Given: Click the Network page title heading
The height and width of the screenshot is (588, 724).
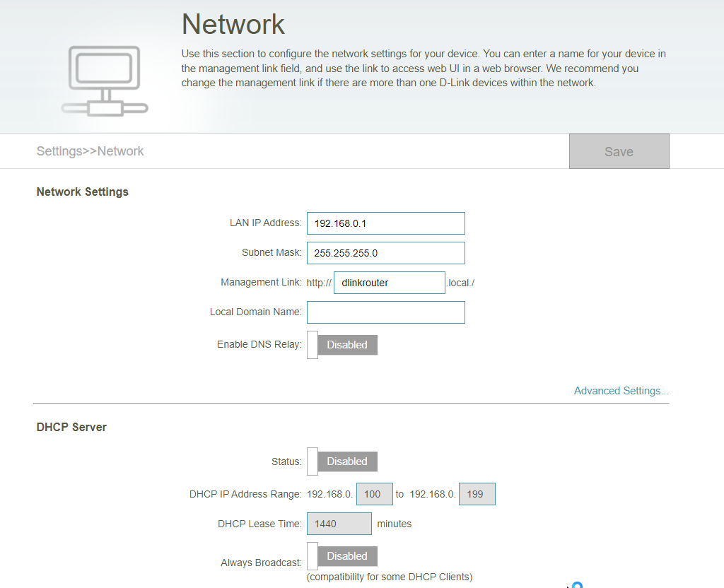Looking at the screenshot, I should pyautogui.click(x=233, y=24).
